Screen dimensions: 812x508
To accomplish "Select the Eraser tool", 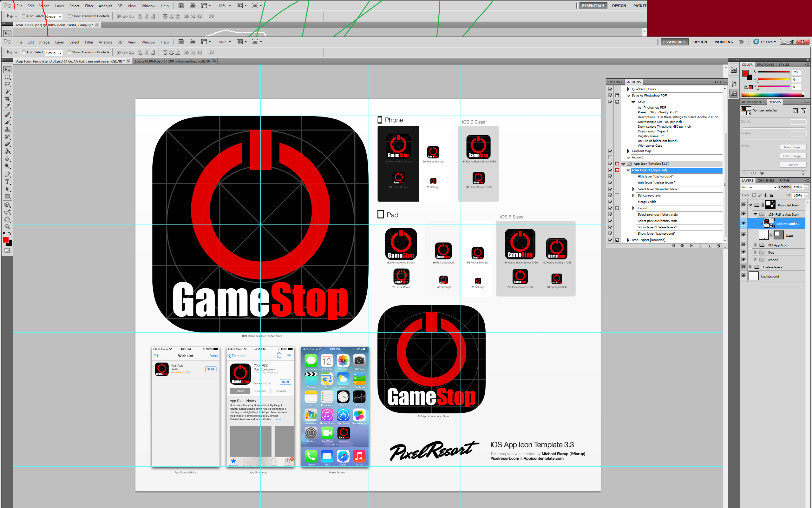I will point(7,144).
